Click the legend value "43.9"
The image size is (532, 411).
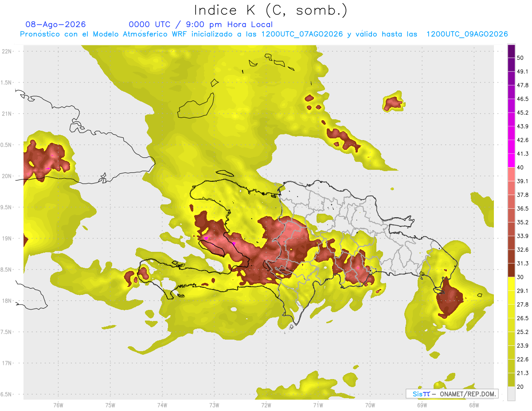pos(522,126)
